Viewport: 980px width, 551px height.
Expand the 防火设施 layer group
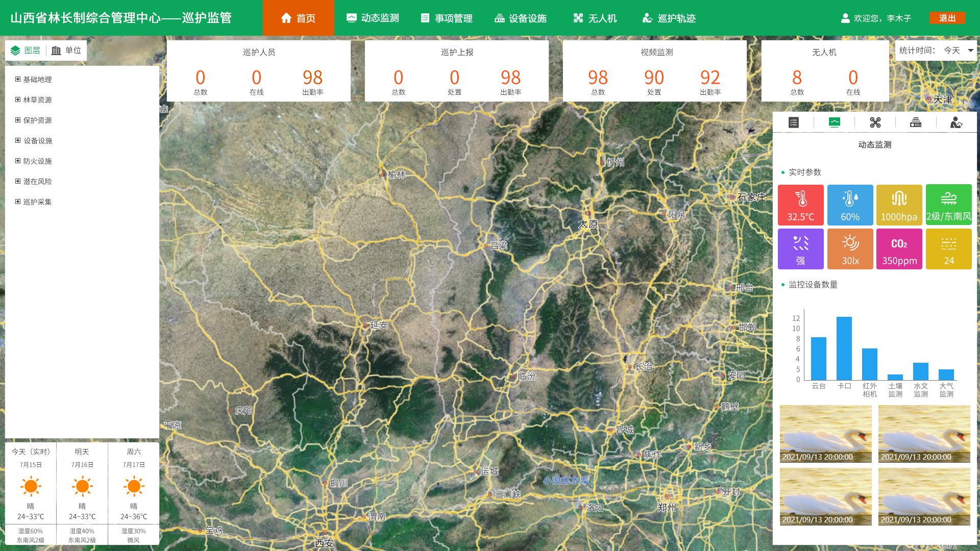tap(18, 161)
